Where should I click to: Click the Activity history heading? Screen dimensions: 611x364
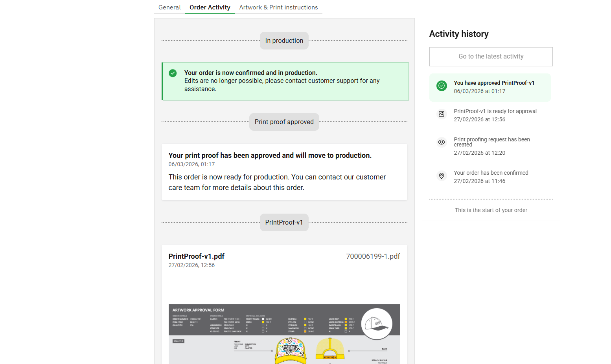459,34
